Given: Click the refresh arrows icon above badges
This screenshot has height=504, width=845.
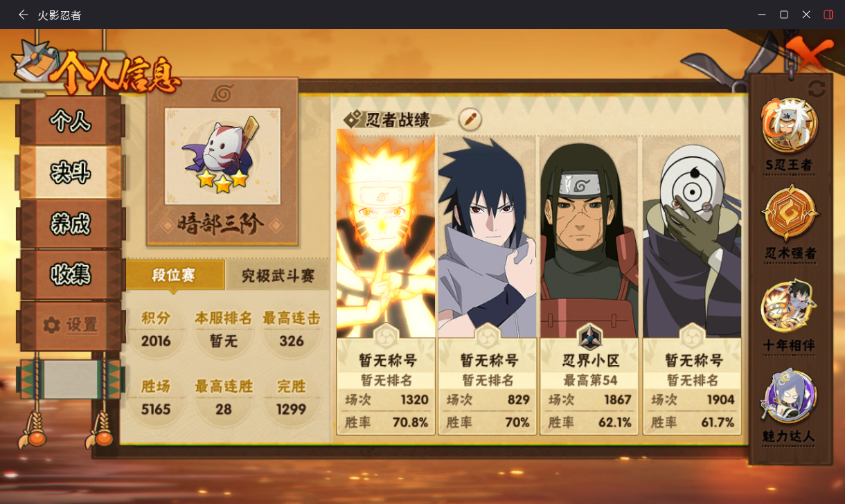Looking at the screenshot, I should pos(817,89).
